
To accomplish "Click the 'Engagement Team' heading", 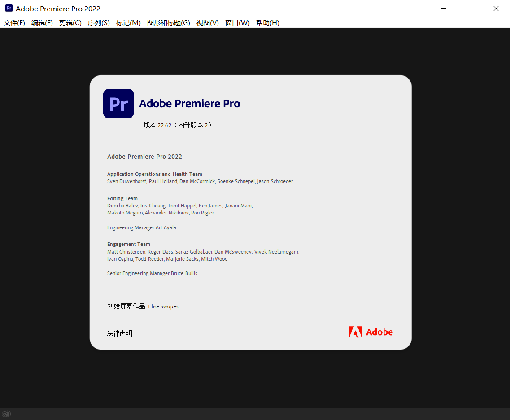I will [129, 244].
